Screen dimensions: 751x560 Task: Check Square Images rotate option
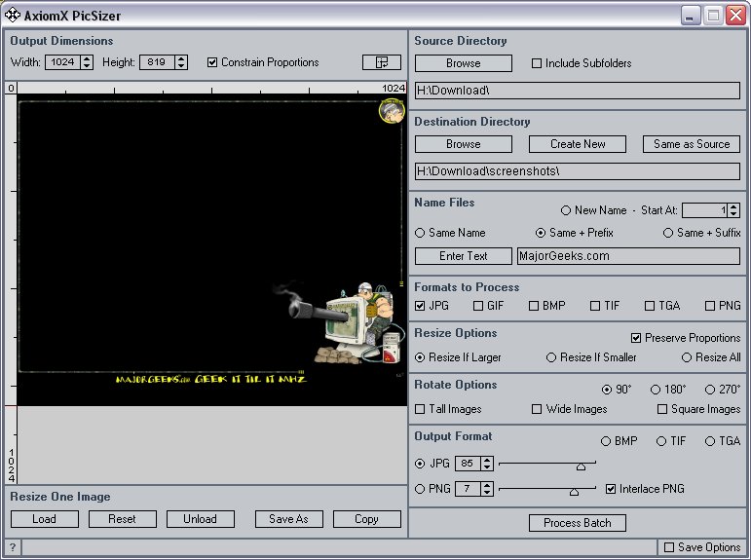[662, 409]
